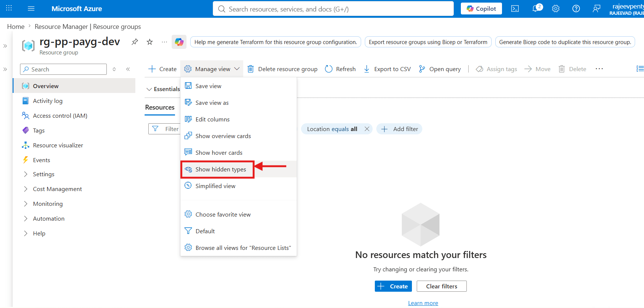
Task: Focus the top search resources box
Action: pyautogui.click(x=333, y=9)
